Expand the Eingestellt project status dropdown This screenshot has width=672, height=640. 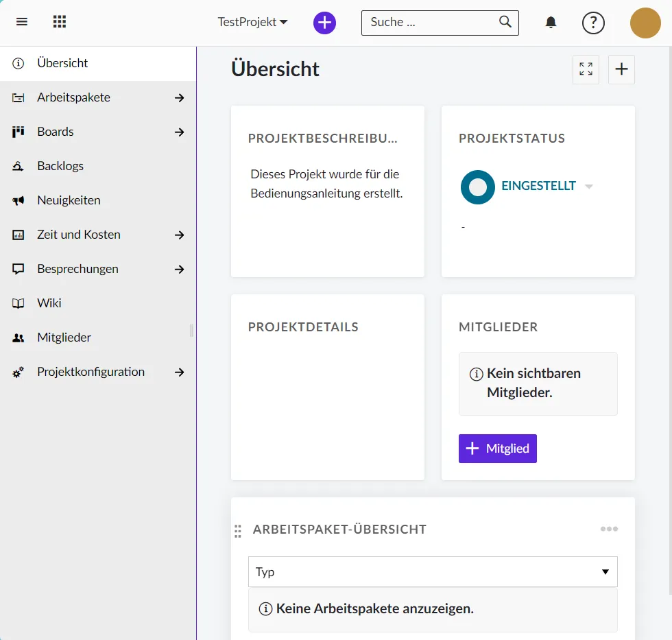click(588, 187)
